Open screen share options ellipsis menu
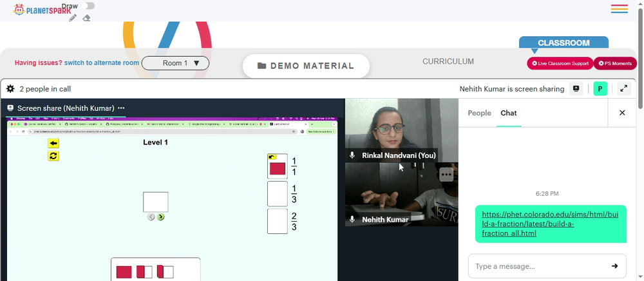The height and width of the screenshot is (281, 644). pyautogui.click(x=121, y=108)
